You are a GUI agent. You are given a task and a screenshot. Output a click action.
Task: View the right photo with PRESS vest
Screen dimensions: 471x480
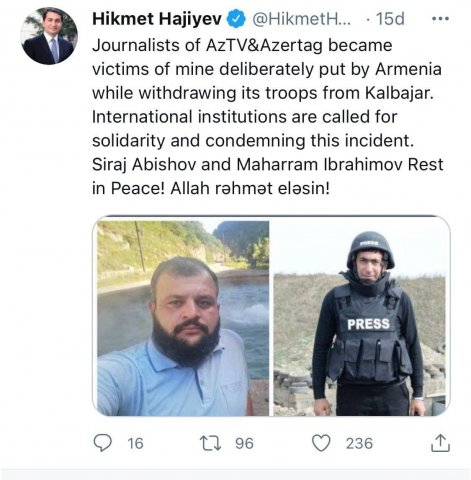coord(359,318)
